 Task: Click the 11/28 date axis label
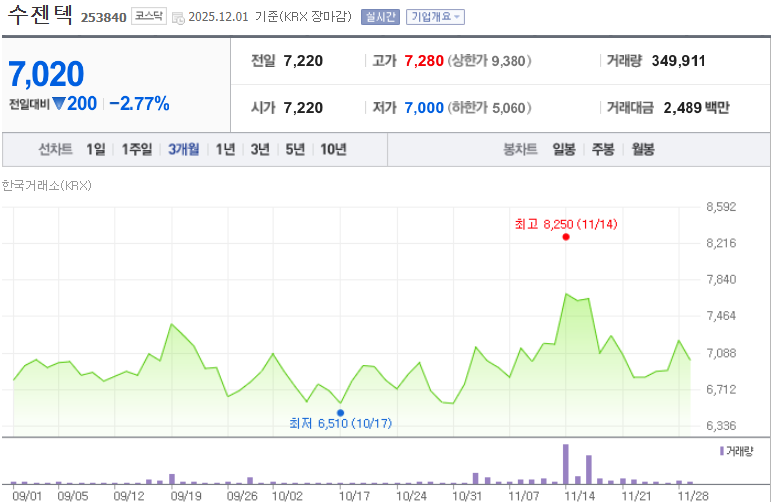(693, 496)
